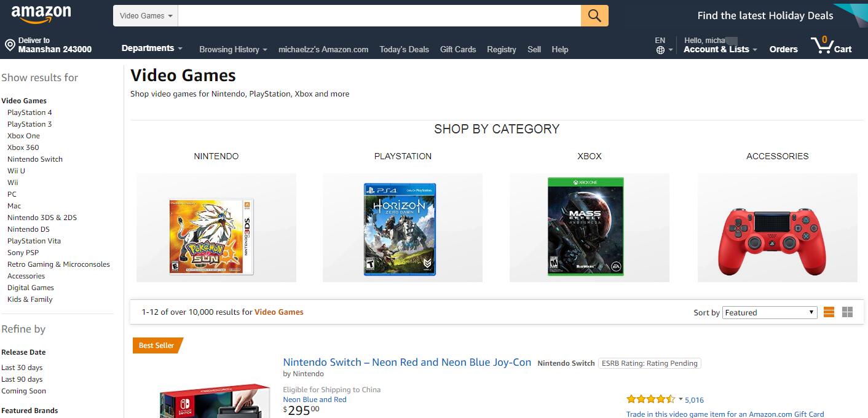Go to Gift Cards in navigation

click(458, 49)
